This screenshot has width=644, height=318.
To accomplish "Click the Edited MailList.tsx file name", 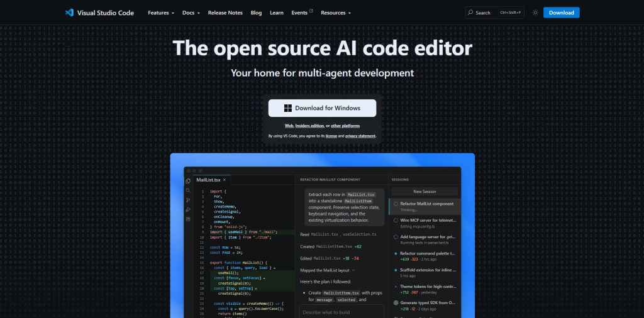I will pos(327,258).
